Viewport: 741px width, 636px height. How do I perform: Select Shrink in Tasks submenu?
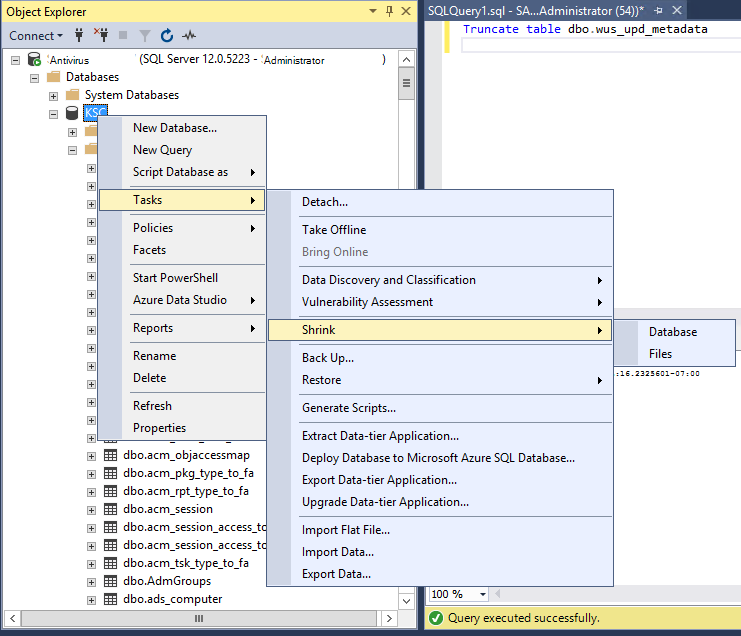[x=440, y=330]
